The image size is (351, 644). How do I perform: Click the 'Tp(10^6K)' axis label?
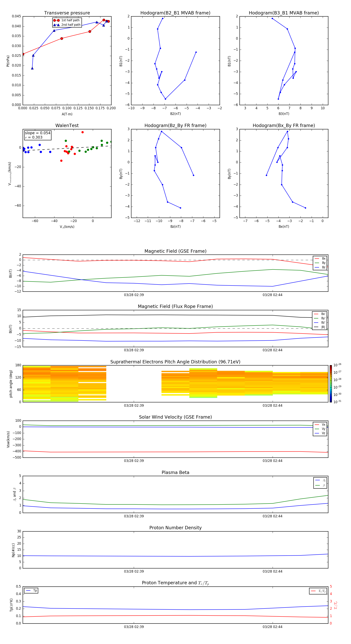[x=11, y=605]
